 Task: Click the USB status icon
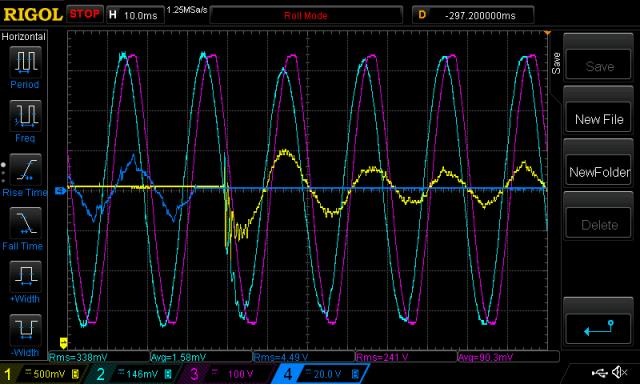click(x=600, y=372)
